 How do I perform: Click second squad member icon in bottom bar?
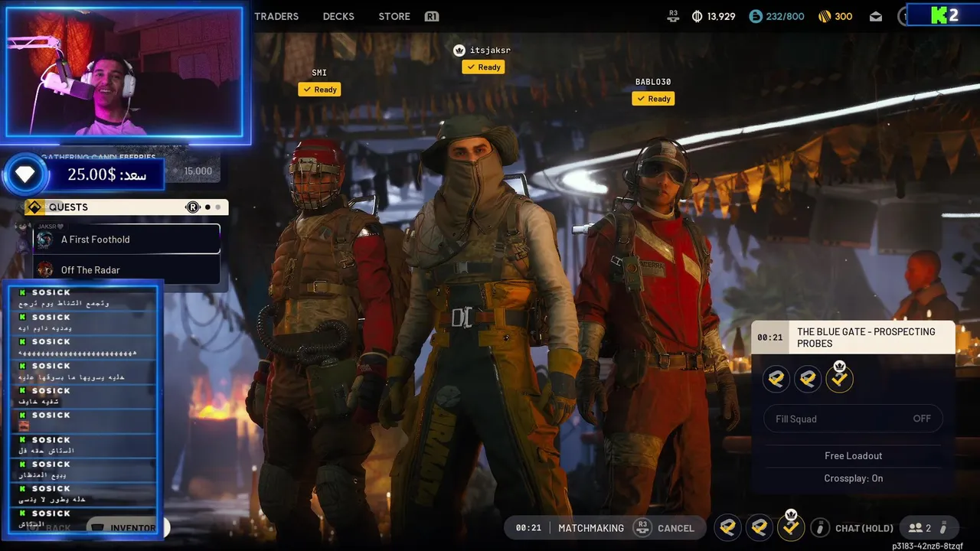(x=759, y=527)
